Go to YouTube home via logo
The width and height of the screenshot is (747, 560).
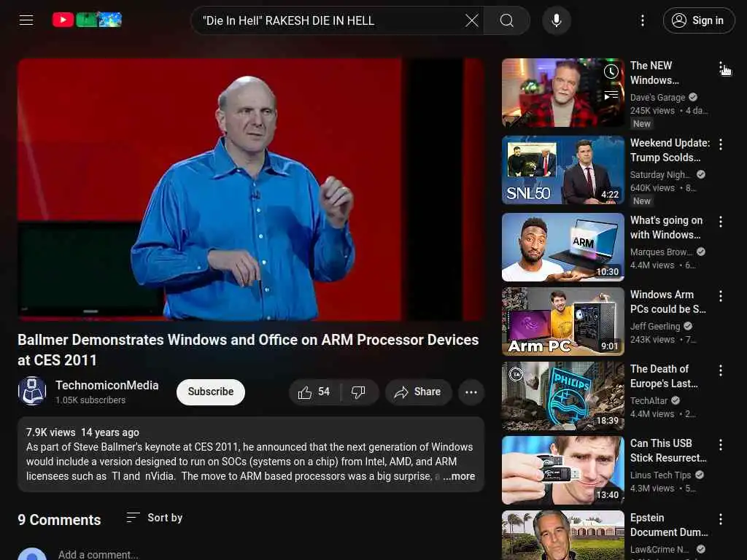(87, 20)
